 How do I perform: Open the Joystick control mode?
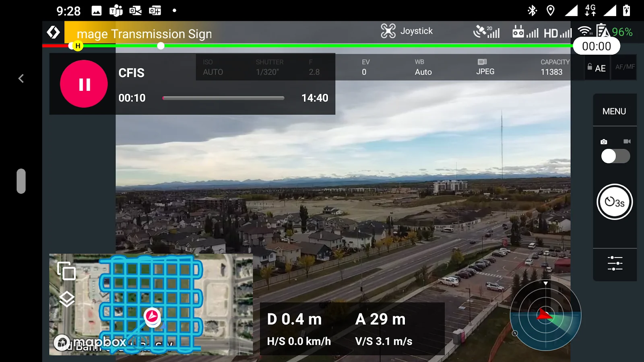point(407,31)
